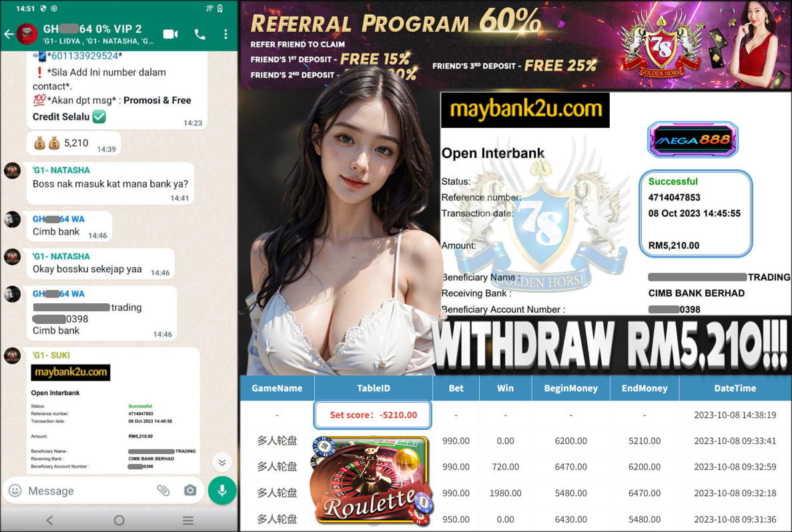Go back using the WhatsApp header arrow
Image resolution: width=792 pixels, height=532 pixels.
tap(9, 34)
